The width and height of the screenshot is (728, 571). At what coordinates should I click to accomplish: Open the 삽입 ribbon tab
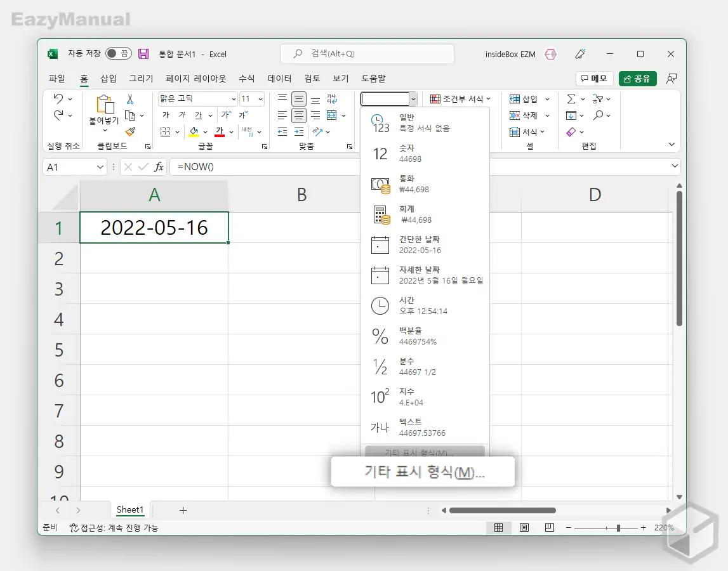(x=109, y=79)
